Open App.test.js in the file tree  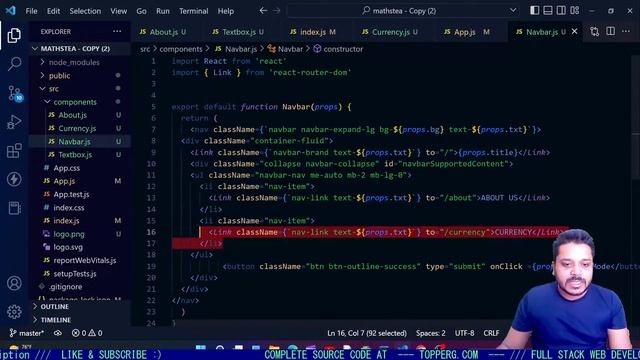pyautogui.click(x=71, y=194)
